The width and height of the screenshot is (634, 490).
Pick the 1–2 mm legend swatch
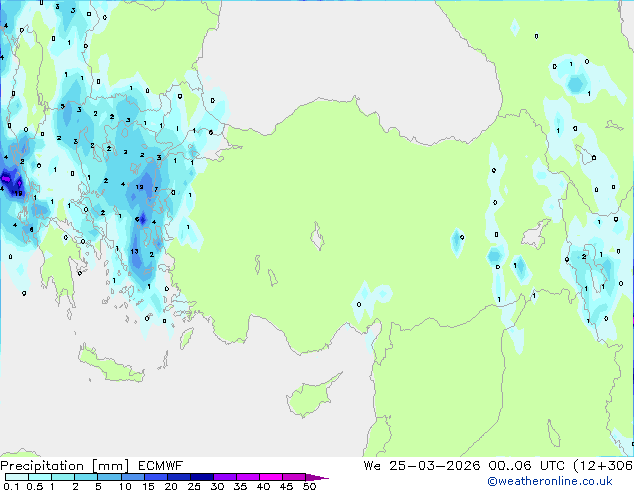click(x=63, y=477)
